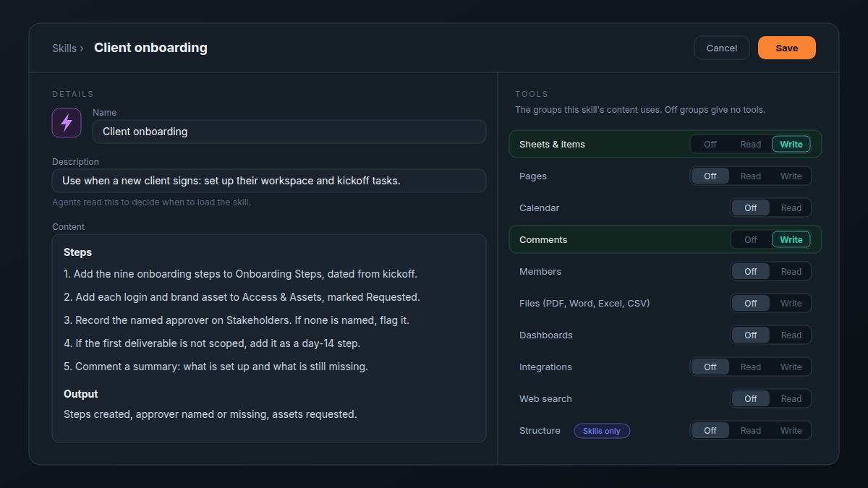Set Structure to Off
The width and height of the screenshot is (868, 488).
710,430
